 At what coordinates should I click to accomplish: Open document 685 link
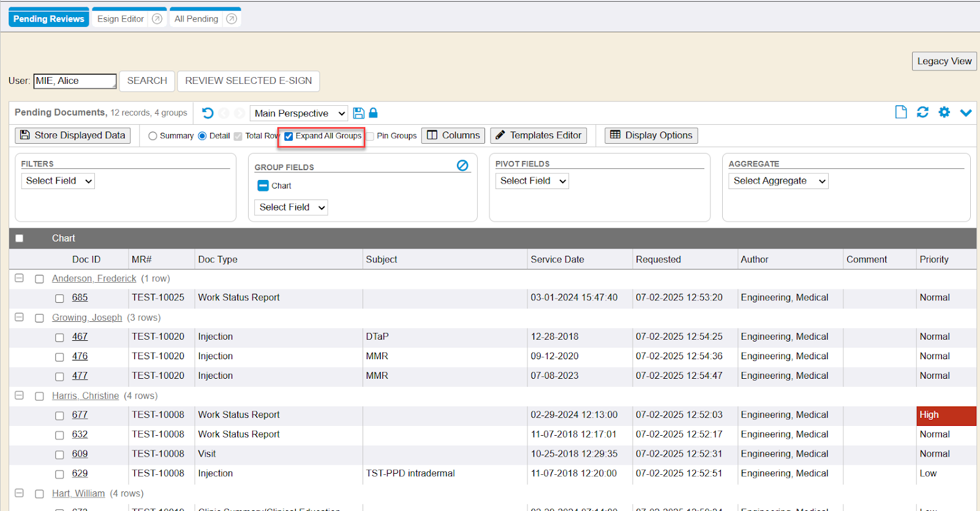point(80,297)
